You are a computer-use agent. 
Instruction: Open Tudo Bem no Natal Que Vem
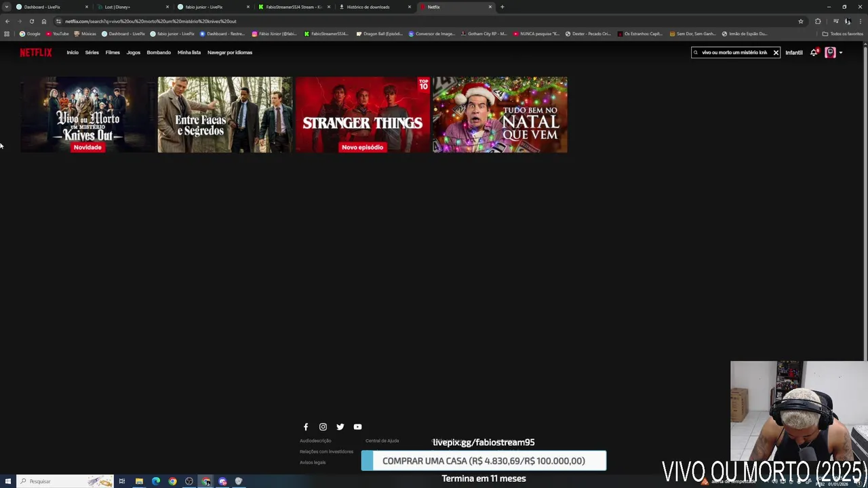tap(500, 115)
